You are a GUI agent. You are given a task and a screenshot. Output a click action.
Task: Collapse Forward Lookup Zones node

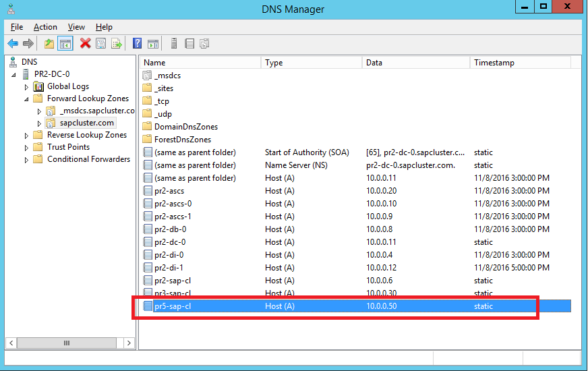click(26, 99)
